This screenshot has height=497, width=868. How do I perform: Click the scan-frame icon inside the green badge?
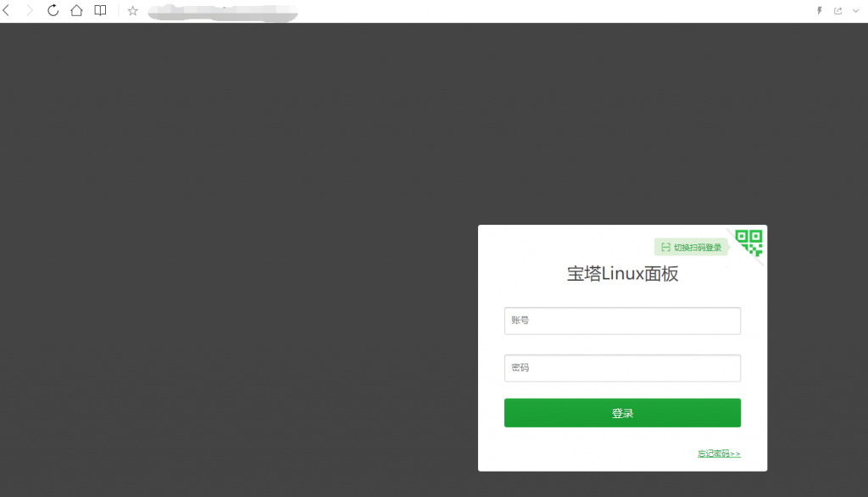665,247
